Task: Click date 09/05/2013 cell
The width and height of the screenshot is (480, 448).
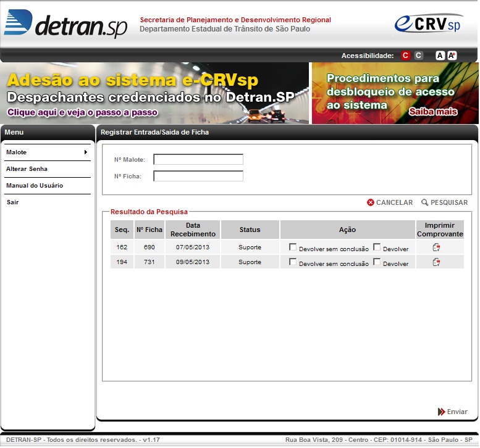Action: tap(193, 262)
